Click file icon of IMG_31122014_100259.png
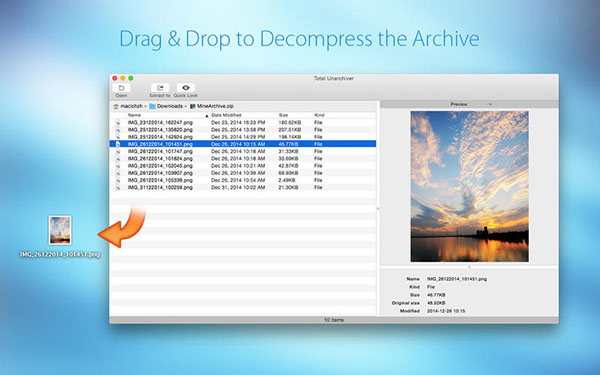Screen dimensions: 600x375 (x=118, y=188)
